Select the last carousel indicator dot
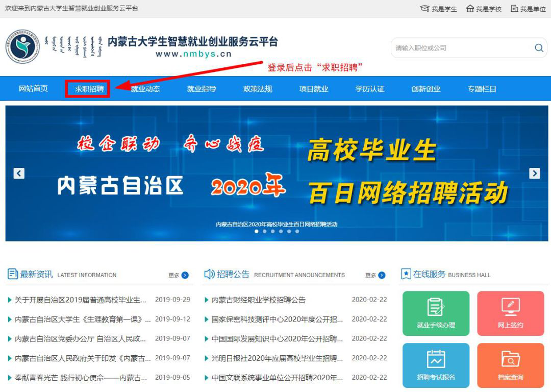The width and height of the screenshot is (551, 392). [297, 231]
